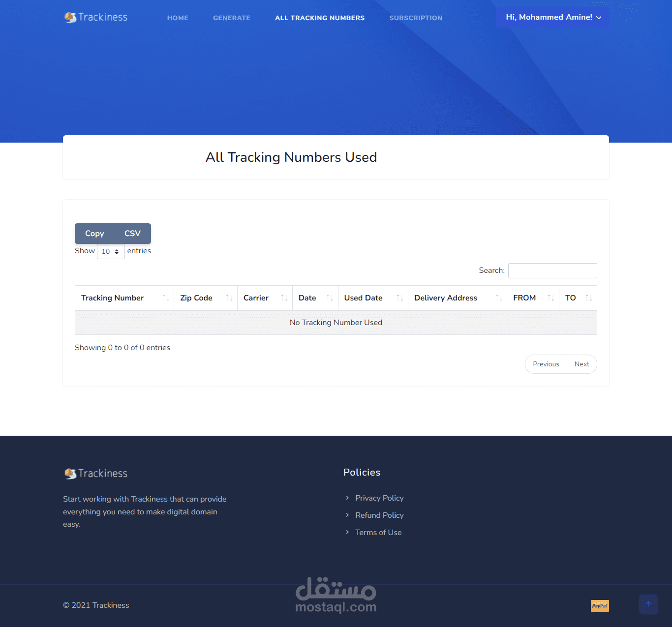672x627 pixels.
Task: Click the Policies footer heading
Action: pos(362,473)
